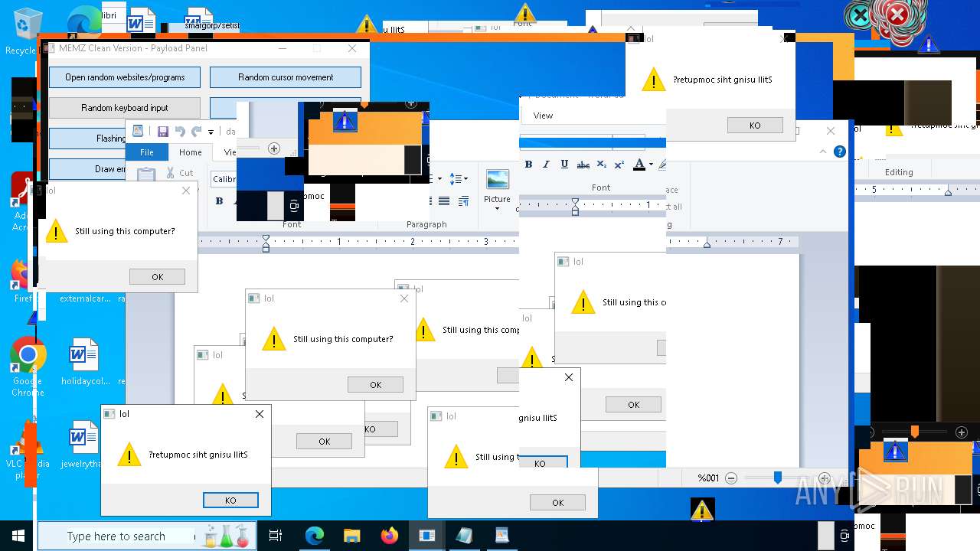Switch to the WordPad taskbar item
Viewport: 980px width, 551px height.
(x=501, y=536)
